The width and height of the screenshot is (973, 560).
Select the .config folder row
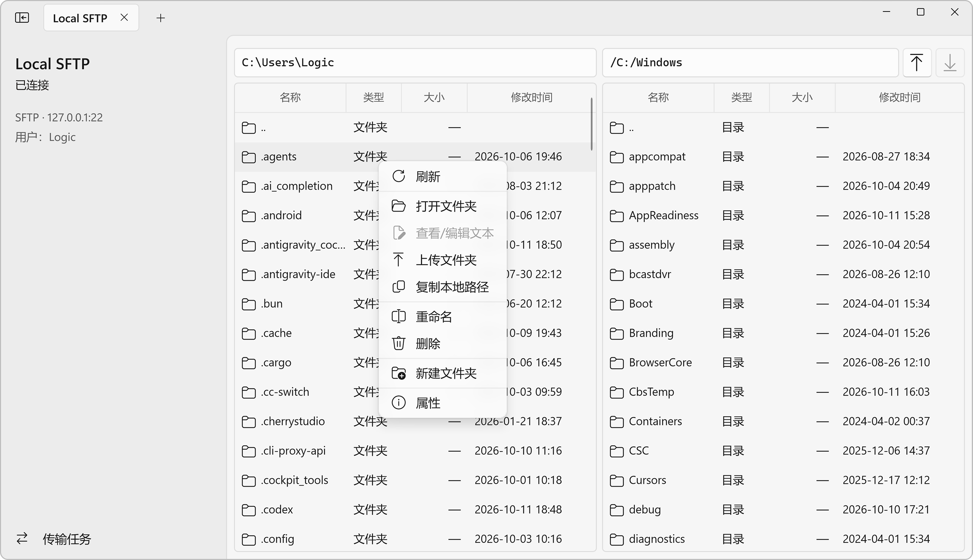tap(415, 539)
